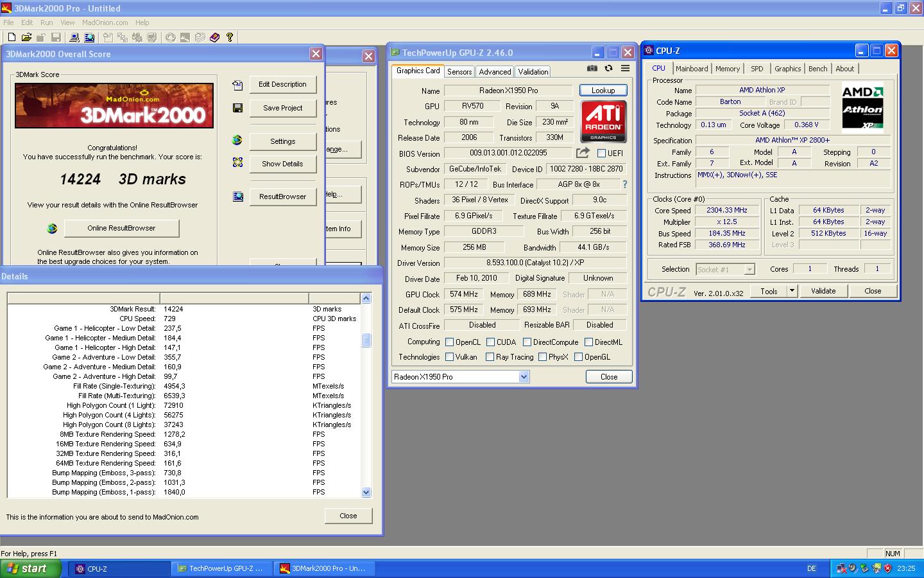Open the Socket #1 selection dropdown

(749, 269)
